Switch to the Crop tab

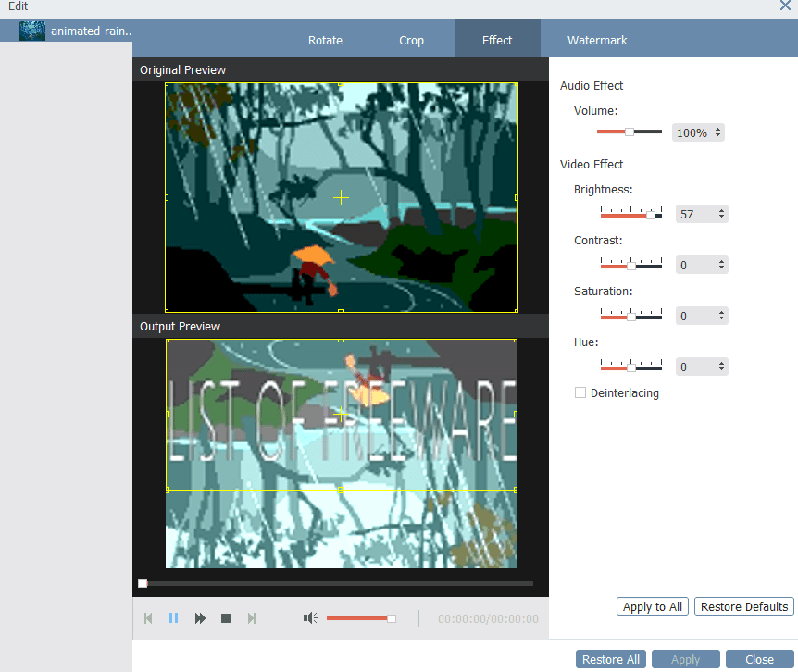click(411, 40)
